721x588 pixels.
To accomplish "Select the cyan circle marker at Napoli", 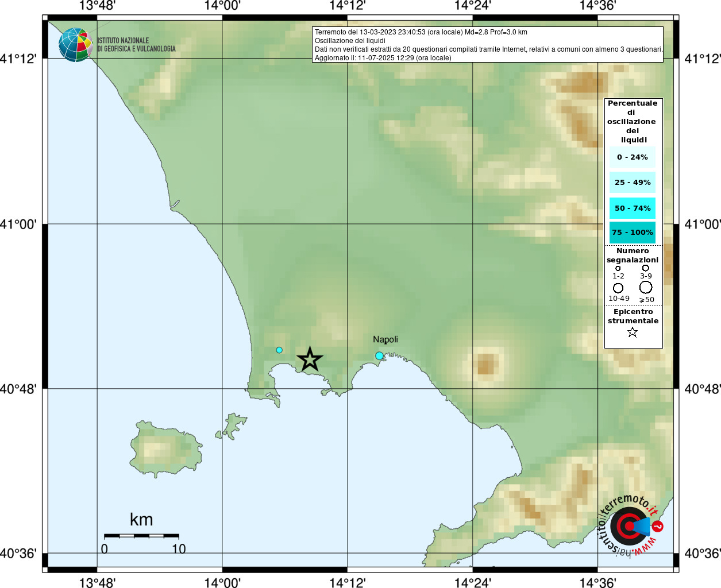I will click(379, 356).
